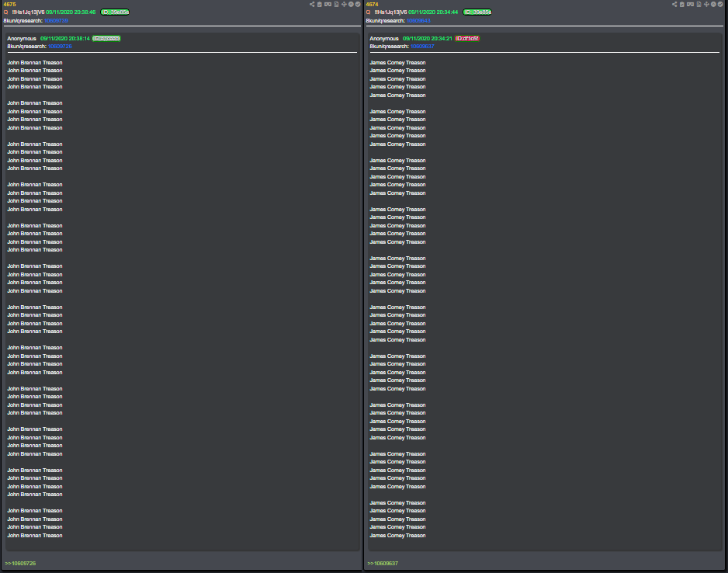This screenshot has height=573, width=728.
Task: Click the glasses view icon on post 4675
Action: tap(328, 4)
